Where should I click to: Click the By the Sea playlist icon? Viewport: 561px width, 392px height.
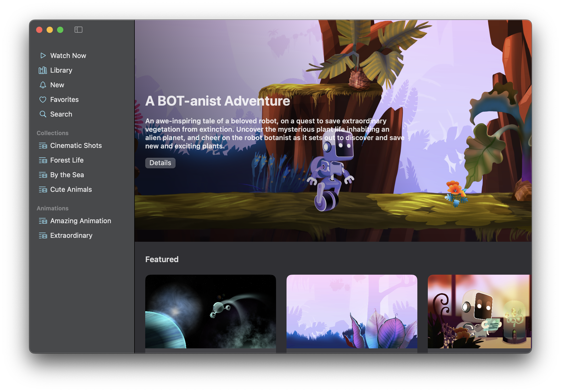43,175
